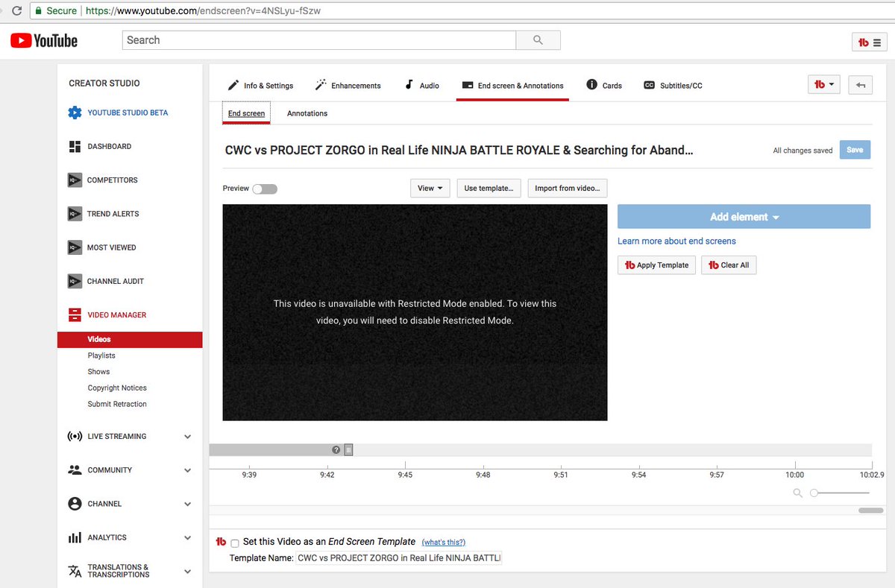Click the TubeBuddy icon beside template checkbox
Screen dimensions: 895x588
[x=221, y=542]
